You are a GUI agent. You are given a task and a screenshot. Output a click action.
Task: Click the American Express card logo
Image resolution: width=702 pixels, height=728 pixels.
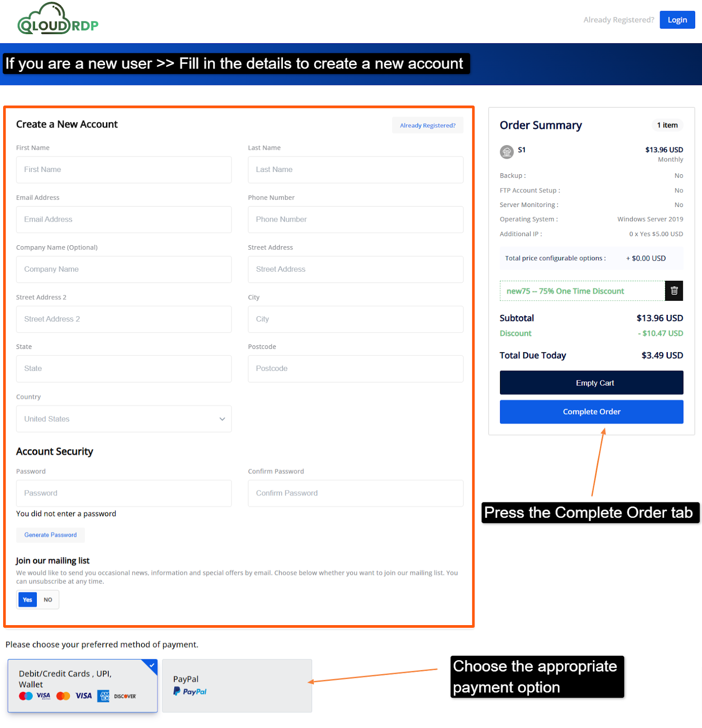tap(104, 696)
